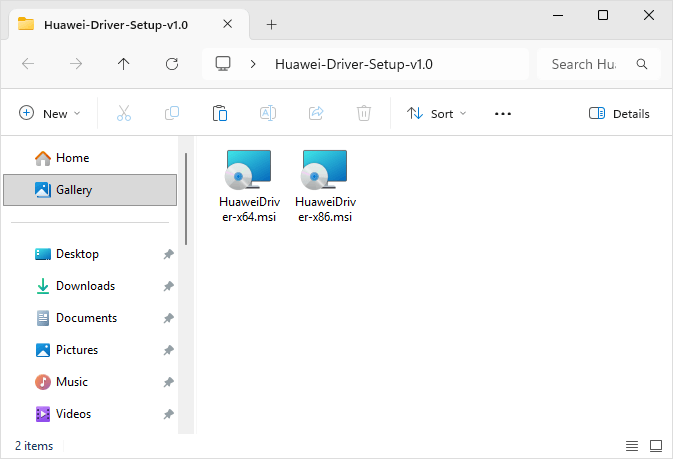The image size is (673, 459).
Task: Click the pin icon beside Desktop
Action: [x=168, y=254]
